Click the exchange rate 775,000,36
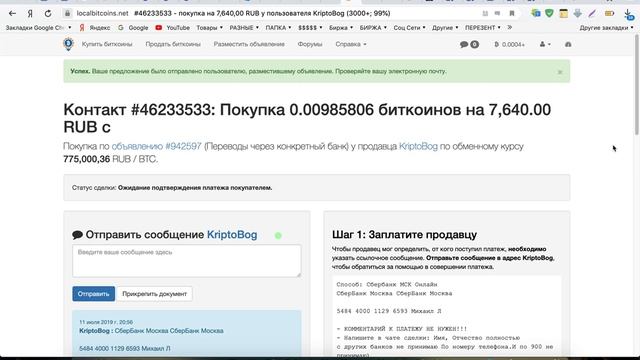This screenshot has width=640, height=360. pos(87,159)
